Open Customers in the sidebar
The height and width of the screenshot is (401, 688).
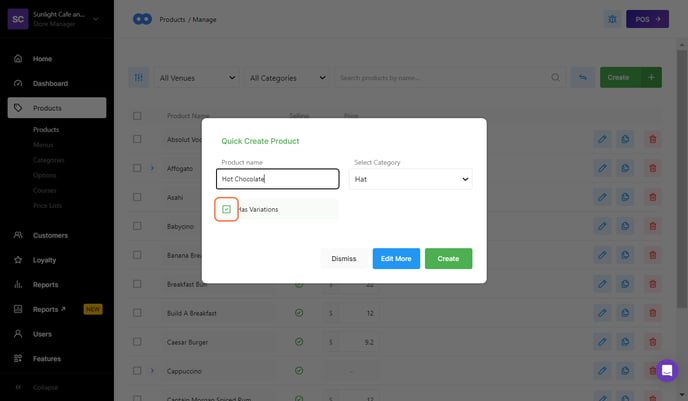(50, 235)
